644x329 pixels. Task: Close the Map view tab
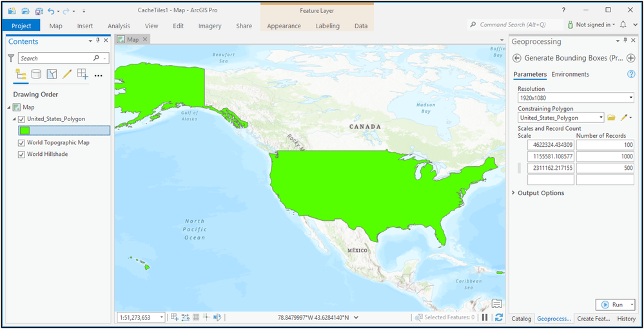tap(144, 40)
